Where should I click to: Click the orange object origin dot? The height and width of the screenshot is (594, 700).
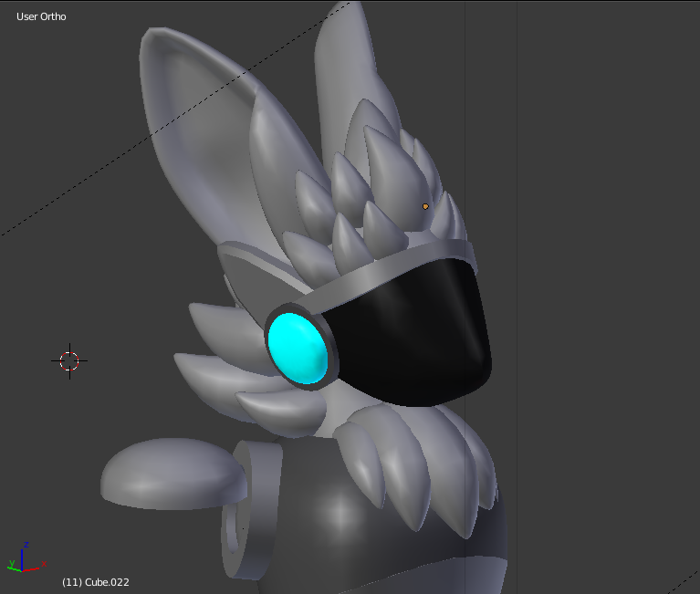point(425,206)
